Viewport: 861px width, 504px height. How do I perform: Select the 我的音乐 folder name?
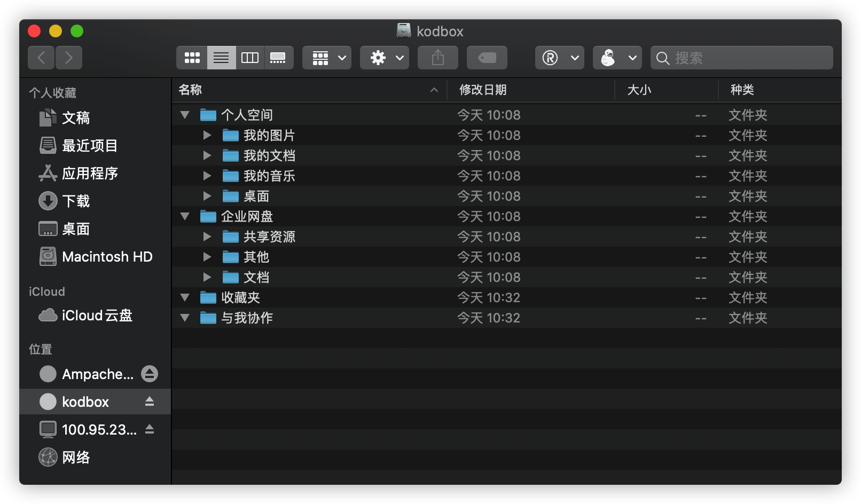pos(269,176)
